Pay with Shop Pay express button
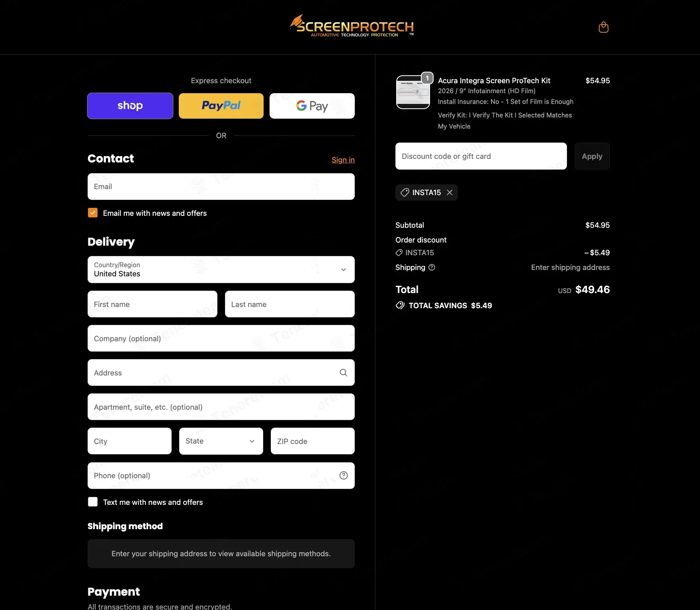 click(130, 106)
